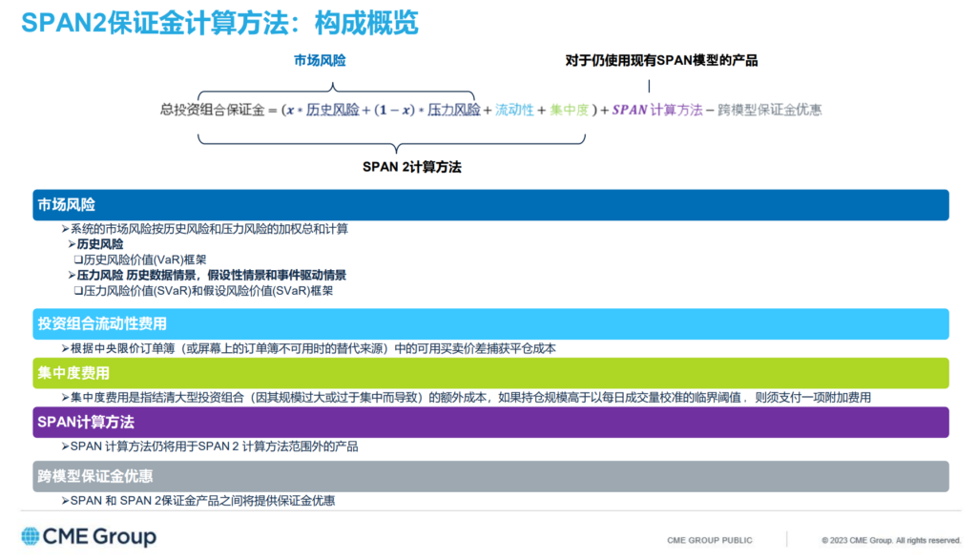Click the CME Group globe logo icon
The width and height of the screenshot is (977, 560).
tap(30, 536)
